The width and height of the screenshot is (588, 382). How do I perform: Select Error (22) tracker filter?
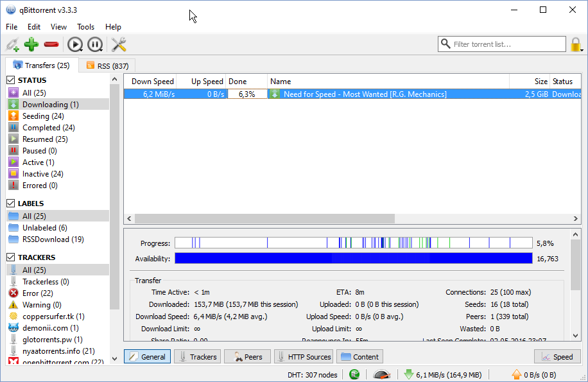pyautogui.click(x=58, y=293)
